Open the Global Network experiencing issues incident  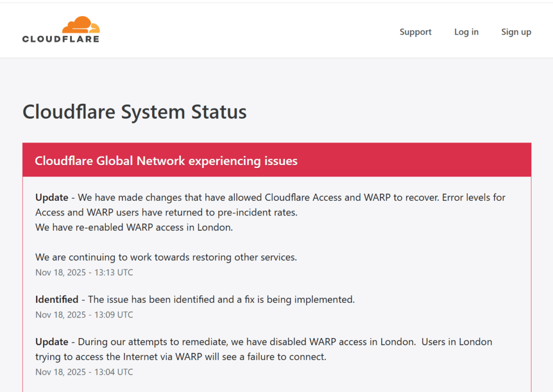[166, 161]
